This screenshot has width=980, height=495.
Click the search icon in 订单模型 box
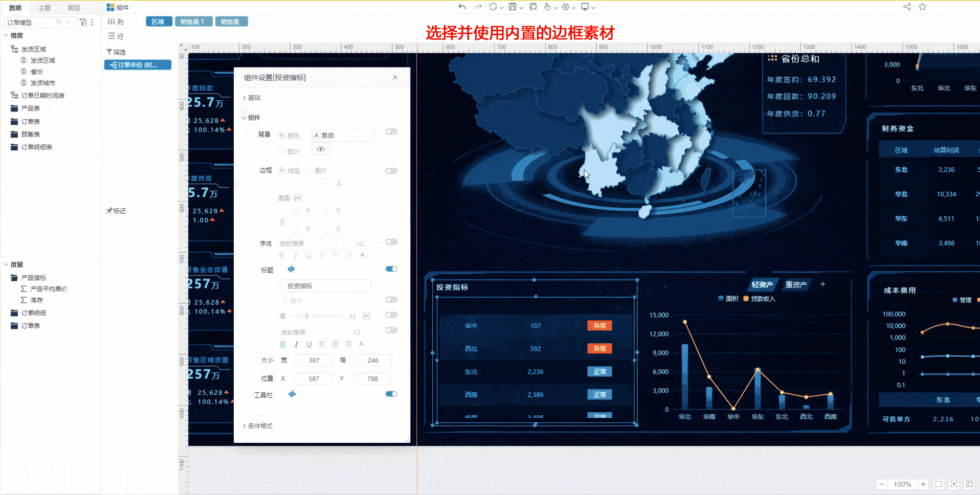click(x=59, y=22)
